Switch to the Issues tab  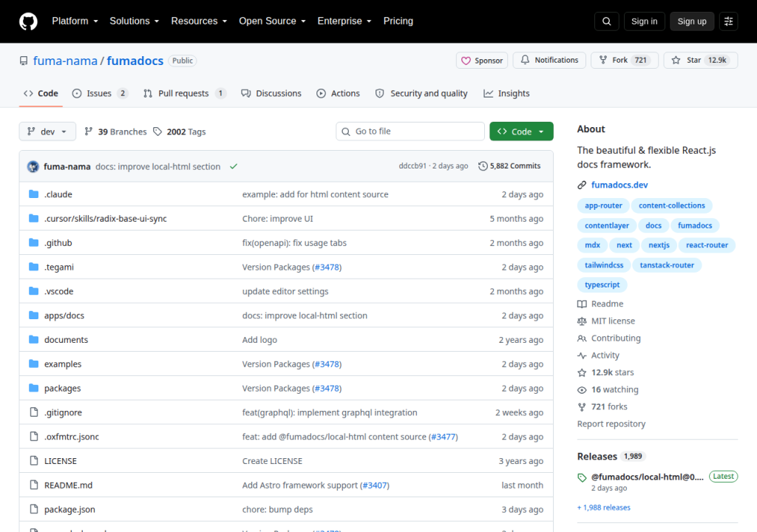(x=100, y=93)
